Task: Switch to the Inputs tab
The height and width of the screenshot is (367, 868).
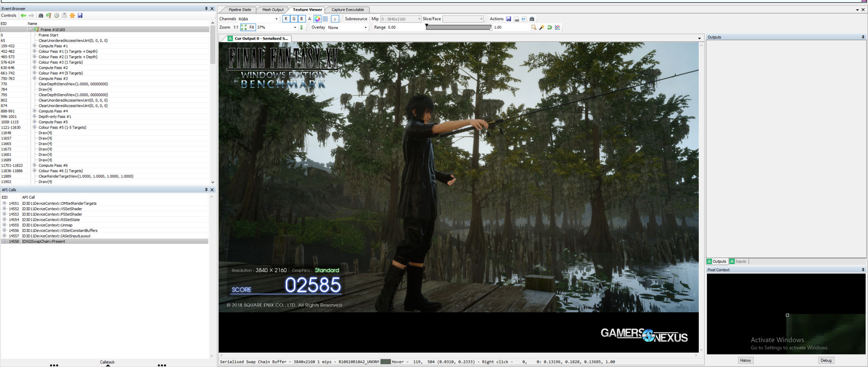Action: click(x=738, y=262)
